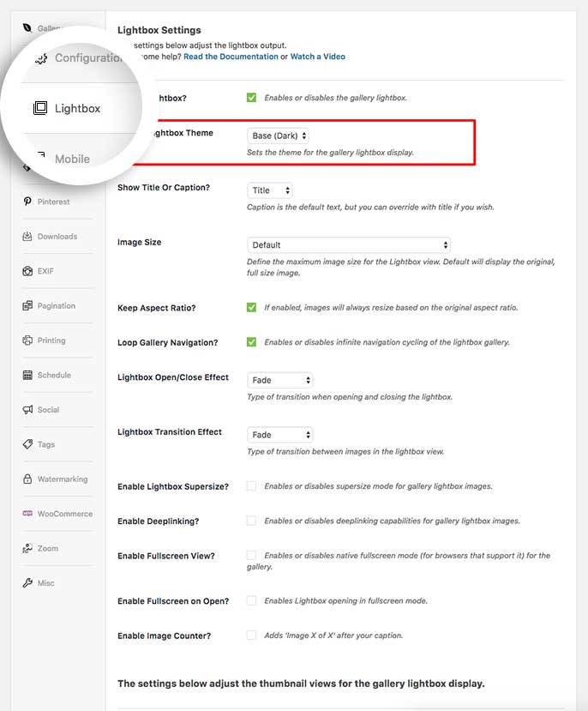Uncheck Loop Gallery Navigation option
Viewport: 588px width, 711px height.
[251, 342]
